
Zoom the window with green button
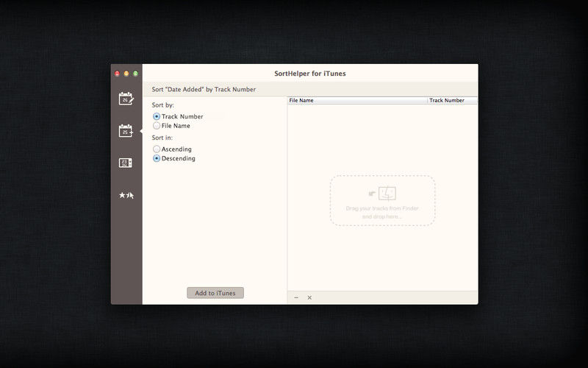click(135, 74)
